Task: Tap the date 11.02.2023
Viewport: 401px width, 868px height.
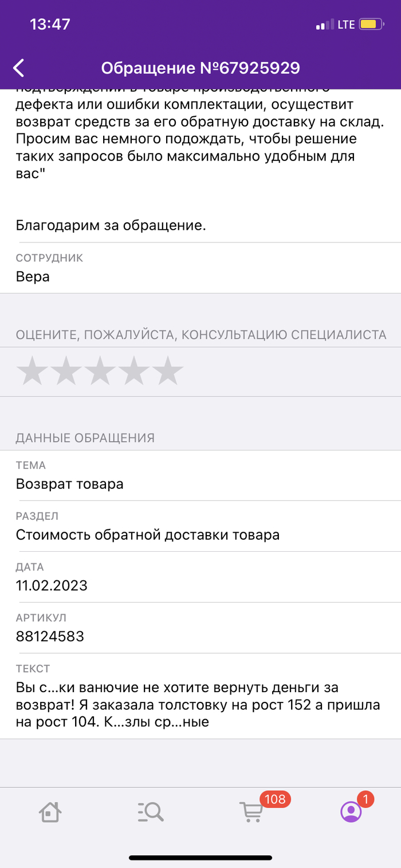Action: 52,586
